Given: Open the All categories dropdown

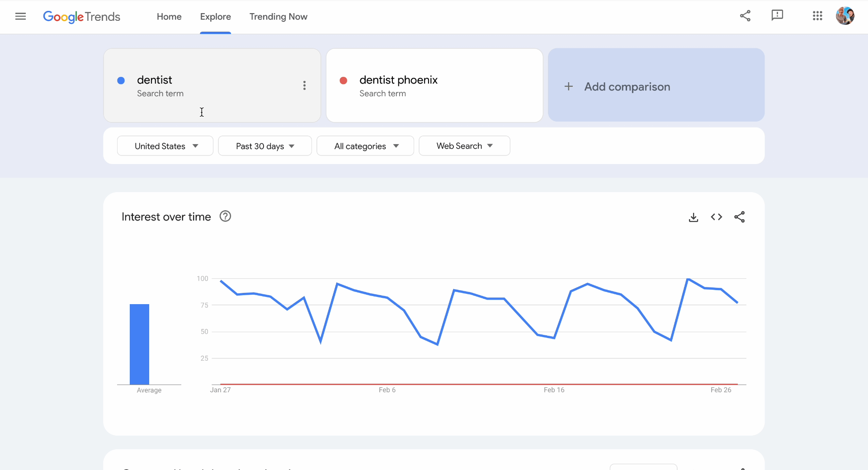Looking at the screenshot, I should 365,146.
